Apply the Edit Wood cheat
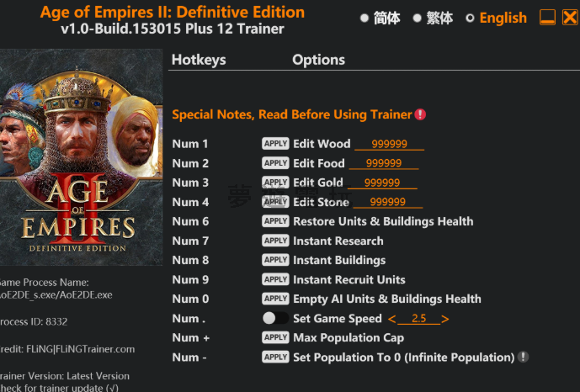The height and width of the screenshot is (392, 580). pos(275,143)
